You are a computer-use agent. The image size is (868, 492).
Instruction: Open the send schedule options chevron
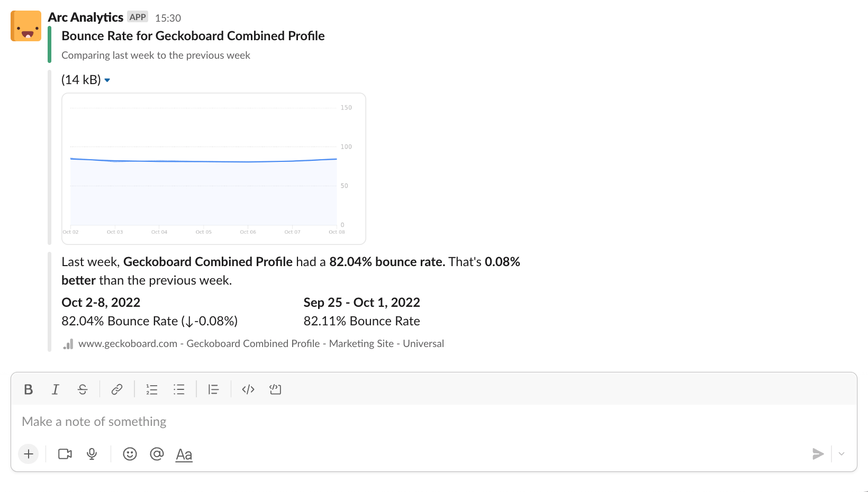coord(842,454)
